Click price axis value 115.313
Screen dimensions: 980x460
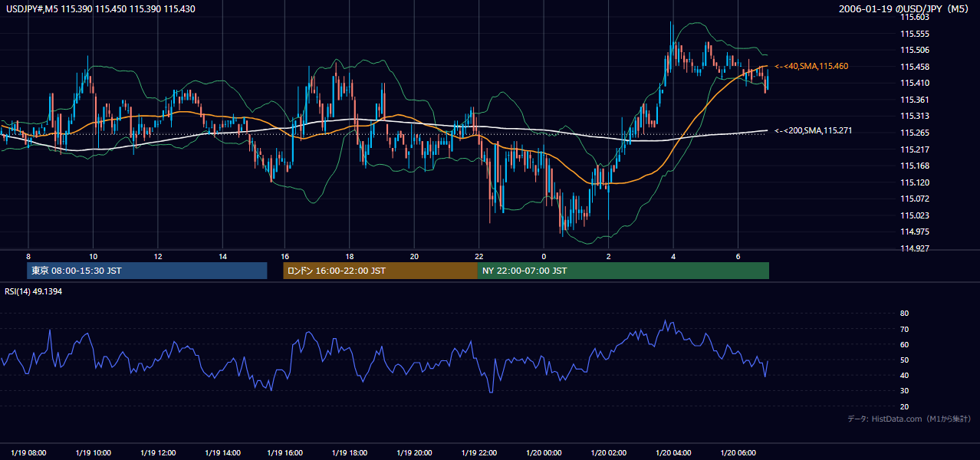915,117
